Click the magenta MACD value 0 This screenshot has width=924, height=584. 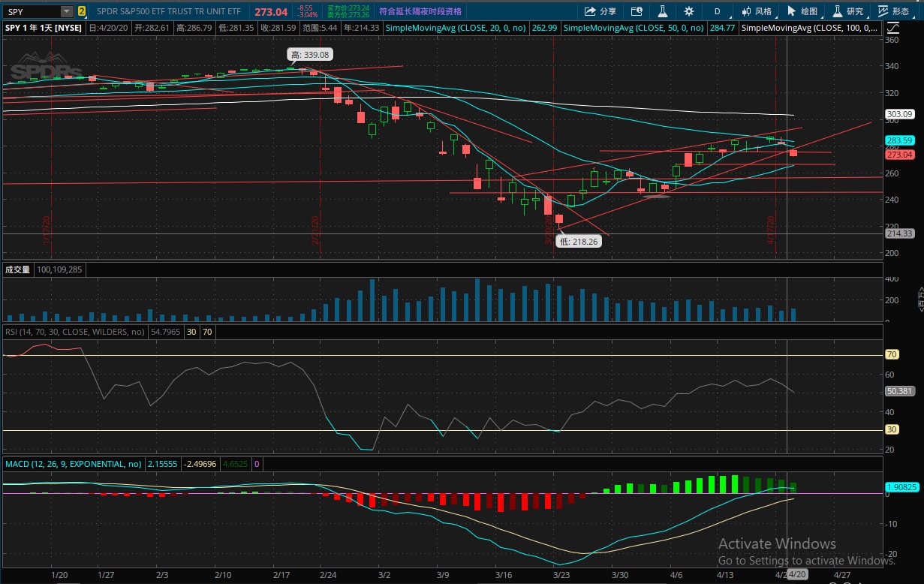click(x=257, y=464)
